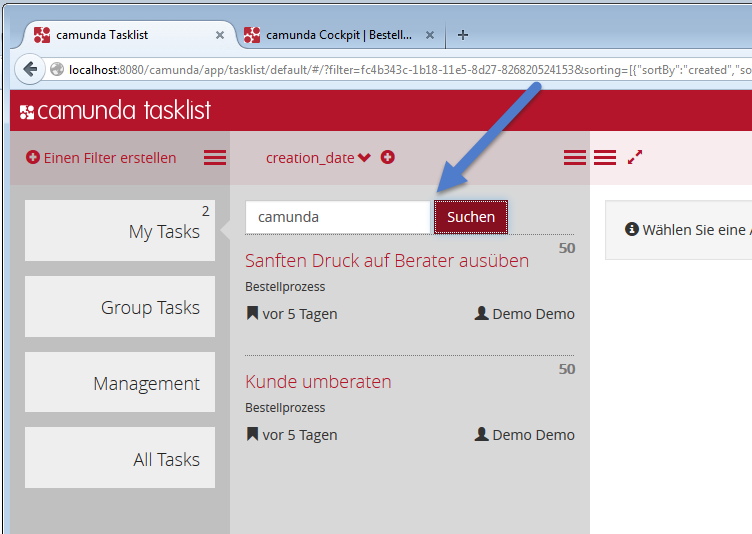
Task: Click plus icon beside Einen Filter erstellen
Action: click(x=33, y=157)
